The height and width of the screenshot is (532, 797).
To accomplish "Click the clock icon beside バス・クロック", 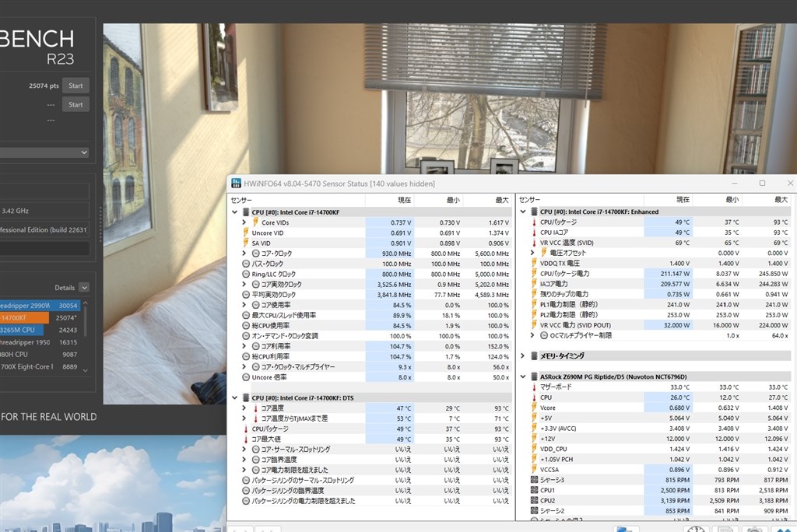I will pyautogui.click(x=246, y=264).
